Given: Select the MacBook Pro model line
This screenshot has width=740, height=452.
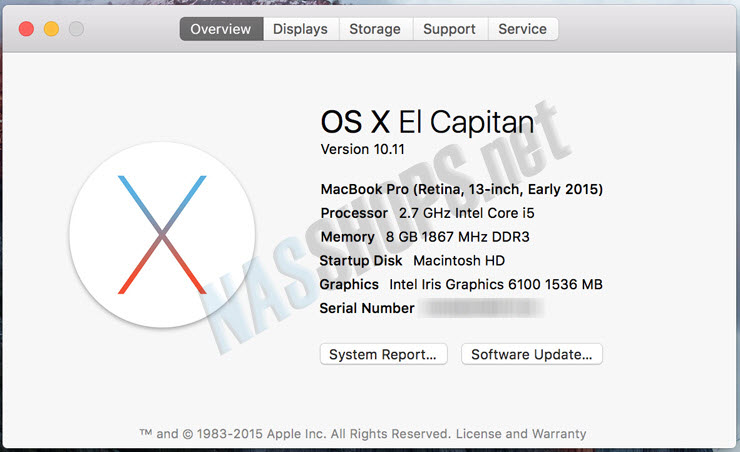Looking at the screenshot, I should point(462,189).
